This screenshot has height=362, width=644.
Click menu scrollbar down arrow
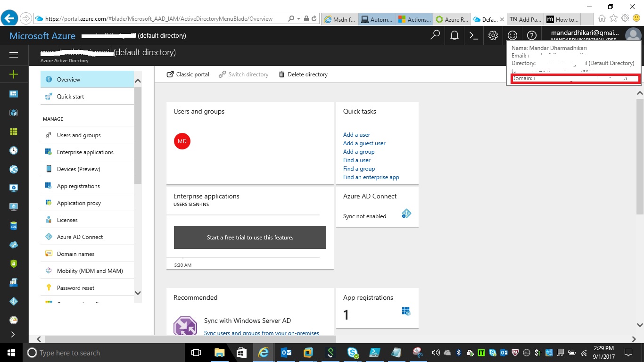(x=138, y=293)
